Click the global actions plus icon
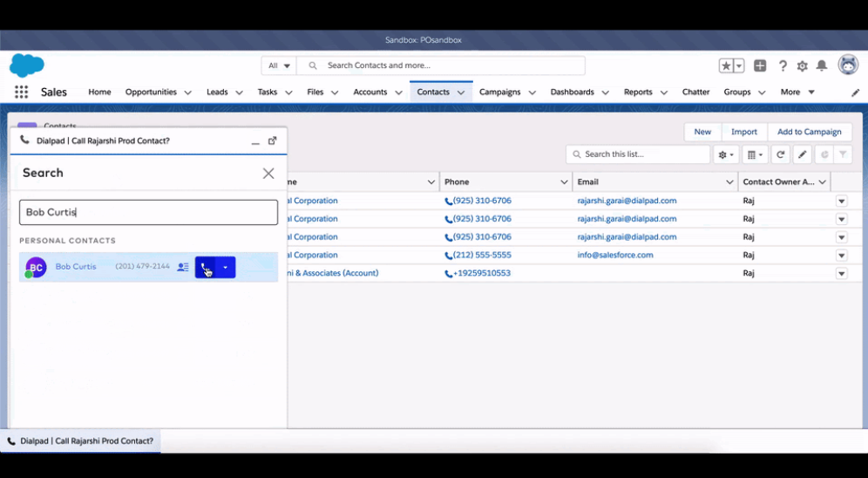The image size is (868, 478). pyautogui.click(x=760, y=65)
